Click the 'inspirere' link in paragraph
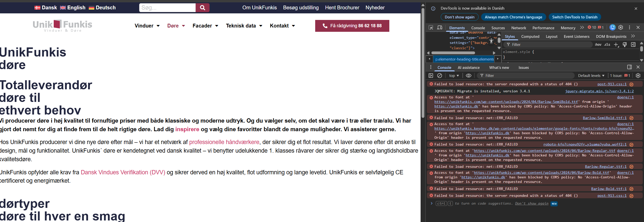Screen dimensions: 644x222 (187, 129)
